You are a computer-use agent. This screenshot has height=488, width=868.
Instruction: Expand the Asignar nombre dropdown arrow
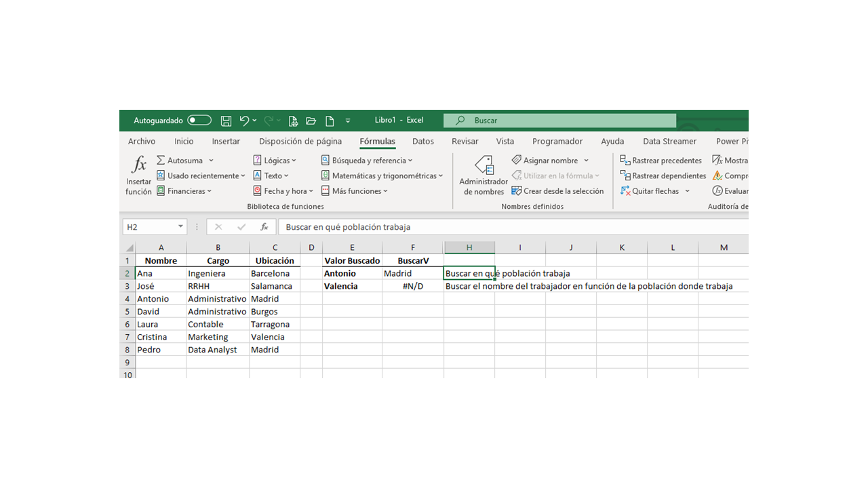(x=585, y=161)
